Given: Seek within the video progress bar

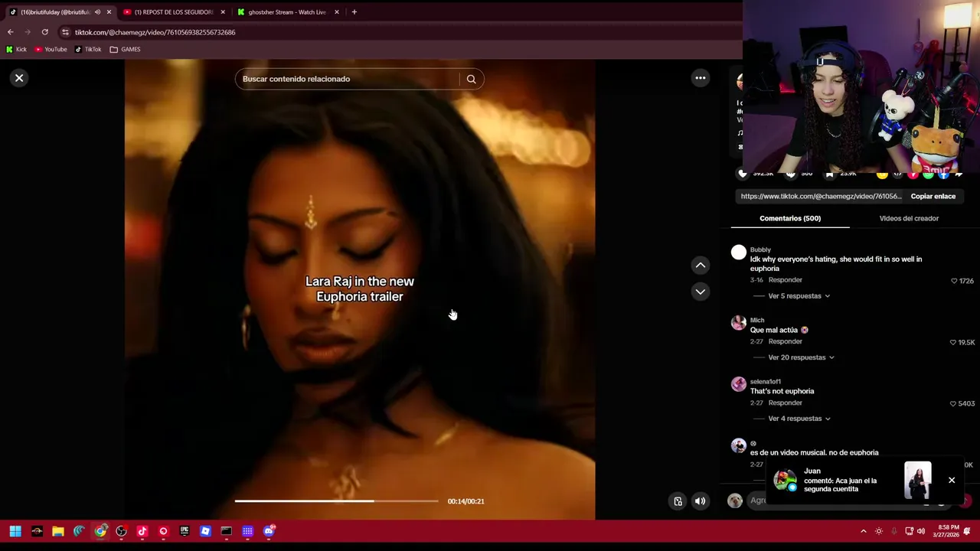Looking at the screenshot, I should point(336,501).
